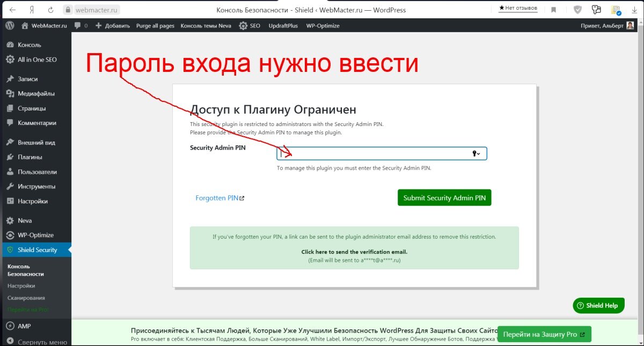
Task: Click Перейти на Защиту Pro button
Action: coord(544,334)
